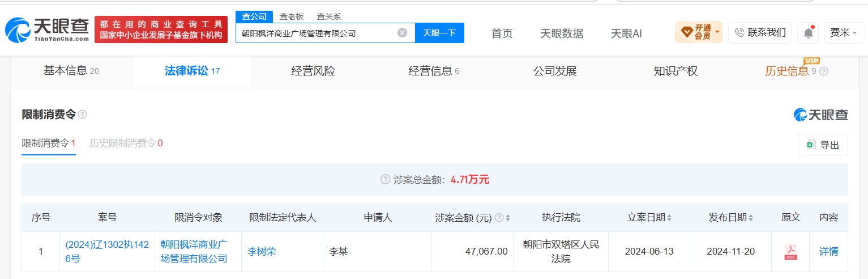The height and width of the screenshot is (279, 868).
Task: Open 知识产权 tab
Action: click(x=675, y=71)
